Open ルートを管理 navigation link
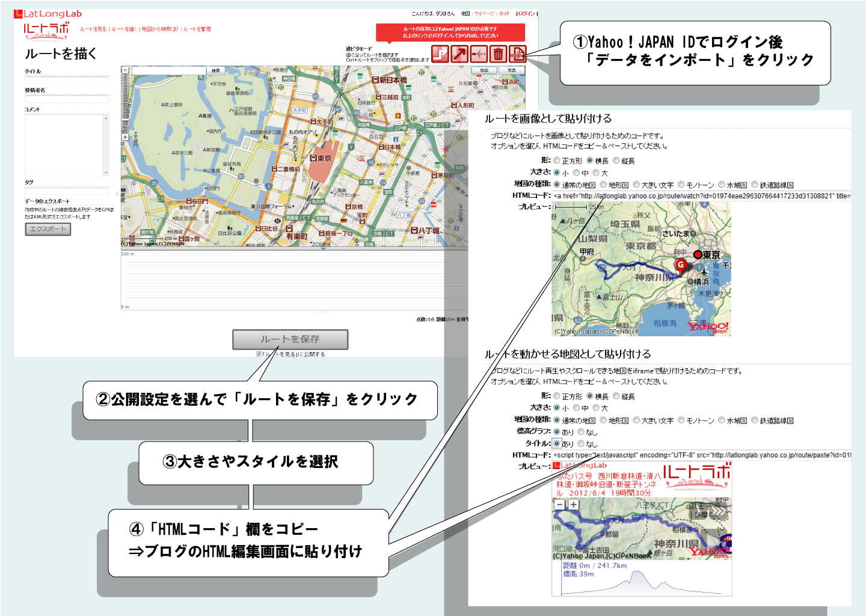 [x=197, y=29]
